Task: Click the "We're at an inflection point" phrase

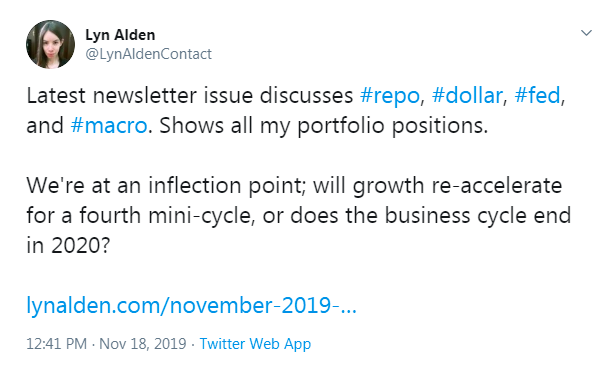Action: pyautogui.click(x=166, y=186)
